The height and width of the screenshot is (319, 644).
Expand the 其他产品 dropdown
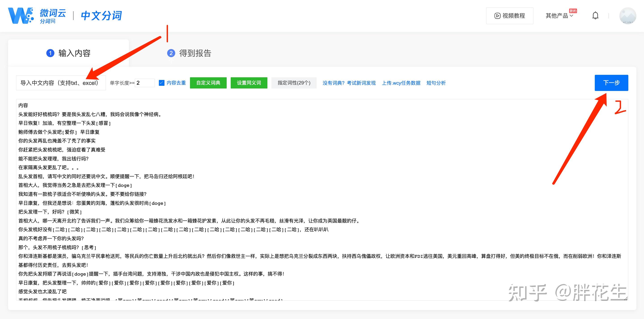[x=559, y=16]
